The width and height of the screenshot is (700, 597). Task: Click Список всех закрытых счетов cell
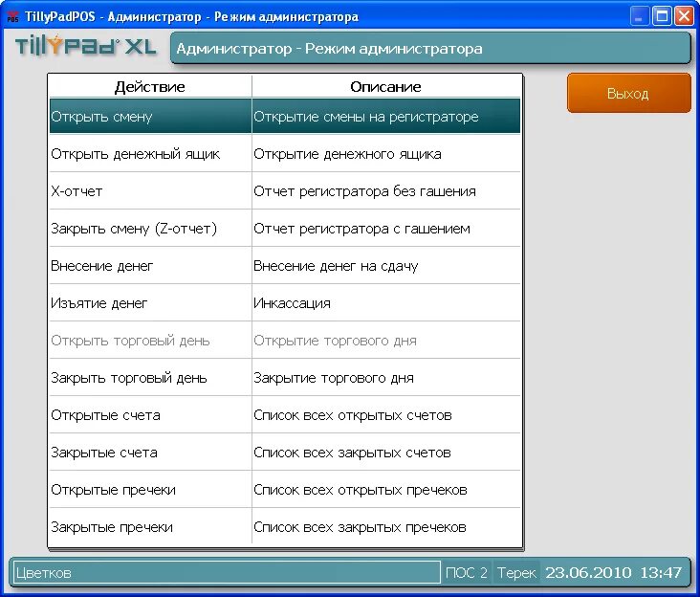click(386, 452)
